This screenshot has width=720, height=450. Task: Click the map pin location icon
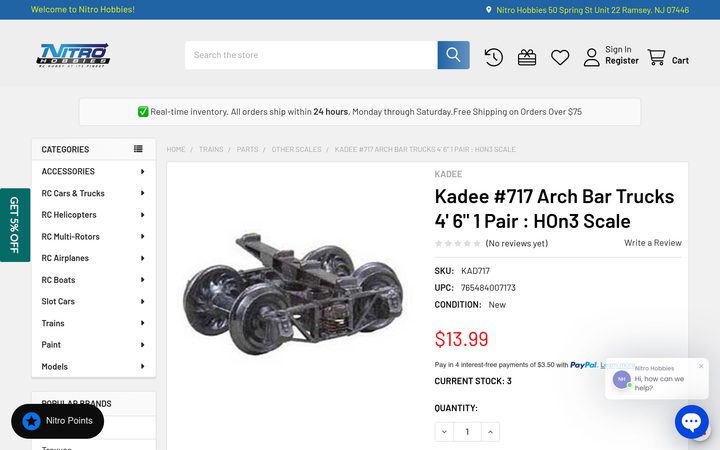coord(489,10)
